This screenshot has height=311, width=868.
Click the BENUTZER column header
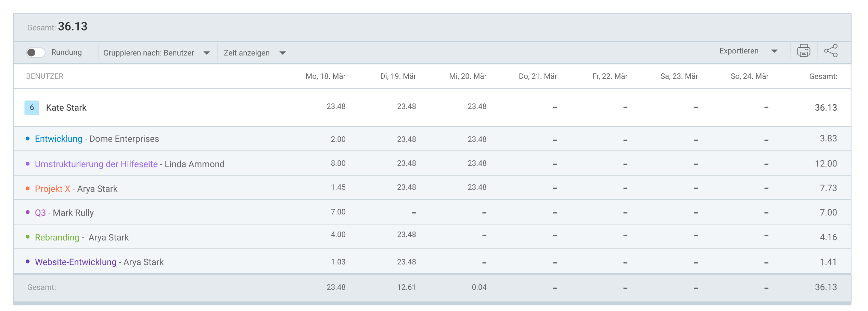pos(45,76)
